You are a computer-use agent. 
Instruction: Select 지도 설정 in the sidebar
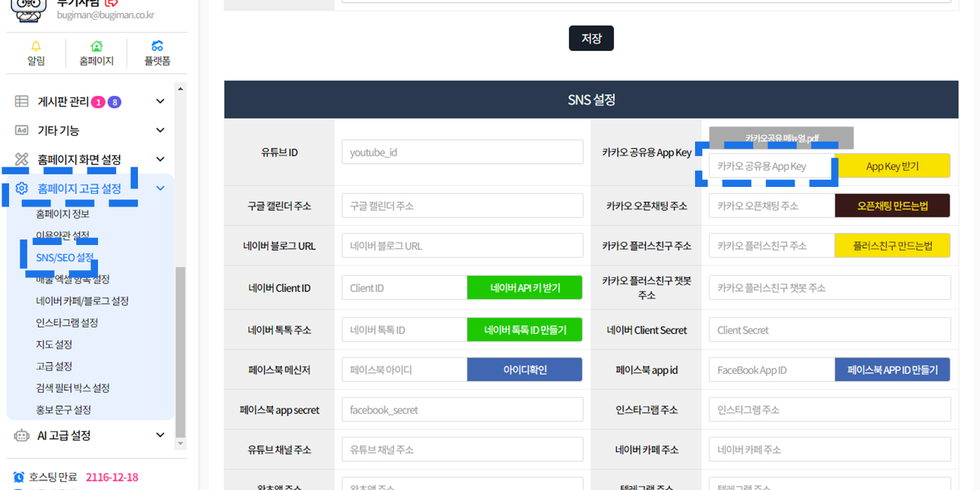(x=55, y=344)
